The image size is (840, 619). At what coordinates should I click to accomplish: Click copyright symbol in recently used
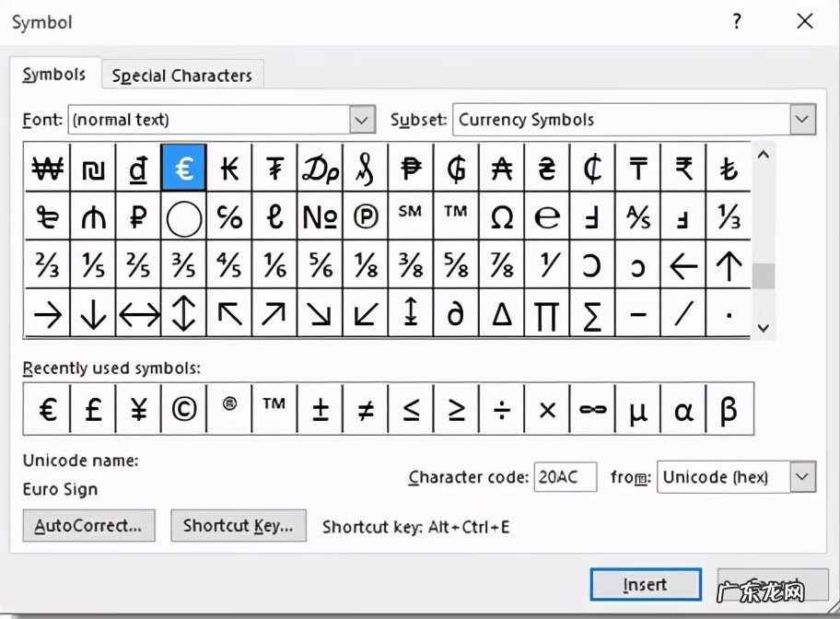[183, 409]
